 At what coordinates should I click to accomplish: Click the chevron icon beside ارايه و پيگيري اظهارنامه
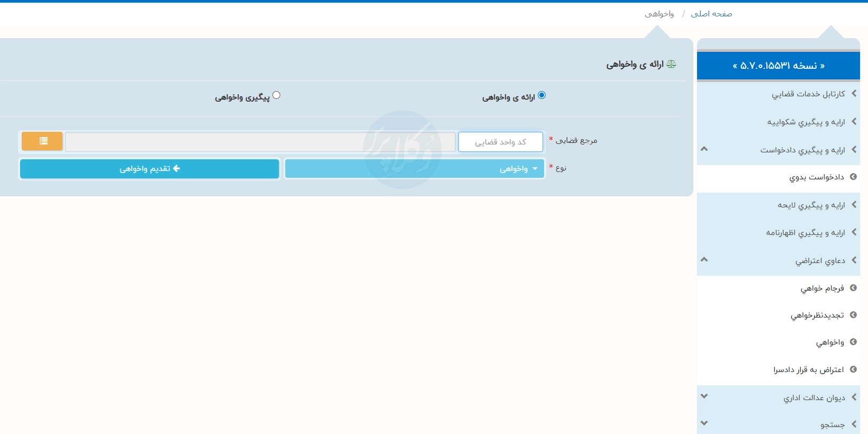854,232
